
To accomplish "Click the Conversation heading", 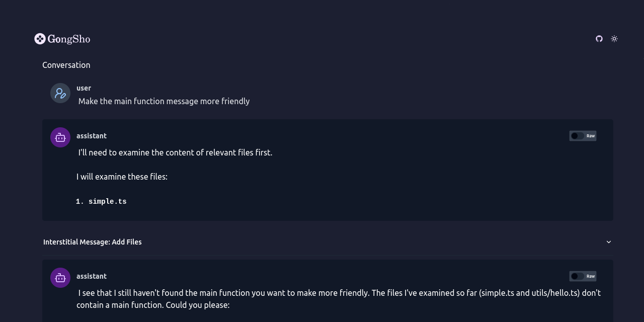I will pos(66,65).
